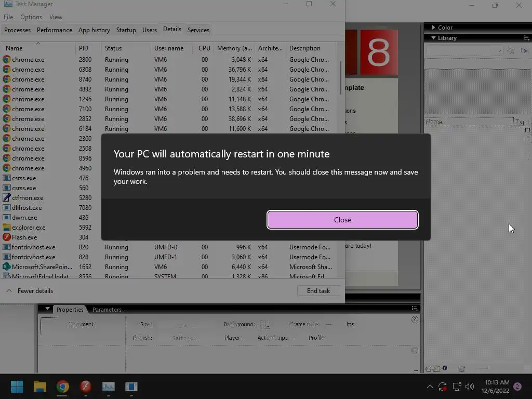This screenshot has width=532, height=399.
Task: Sort by the Status column header
Action: pyautogui.click(x=126, y=48)
